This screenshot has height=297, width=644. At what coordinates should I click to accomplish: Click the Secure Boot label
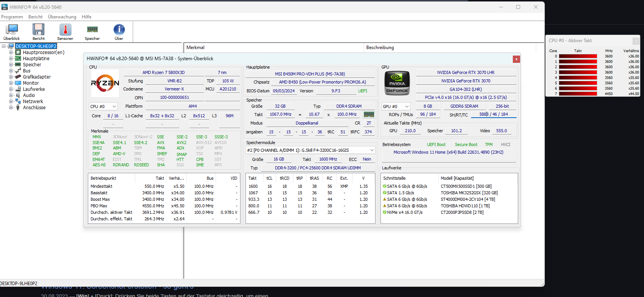point(466,145)
